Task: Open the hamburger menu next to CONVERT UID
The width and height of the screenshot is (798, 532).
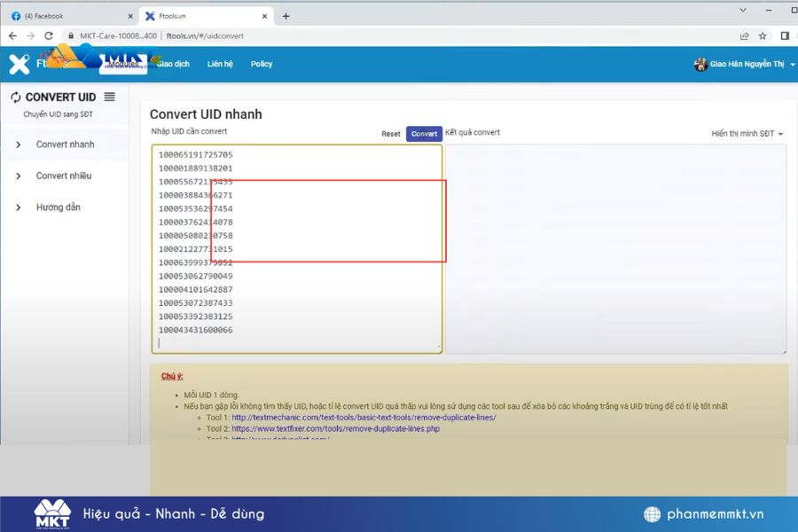Action: pyautogui.click(x=111, y=97)
